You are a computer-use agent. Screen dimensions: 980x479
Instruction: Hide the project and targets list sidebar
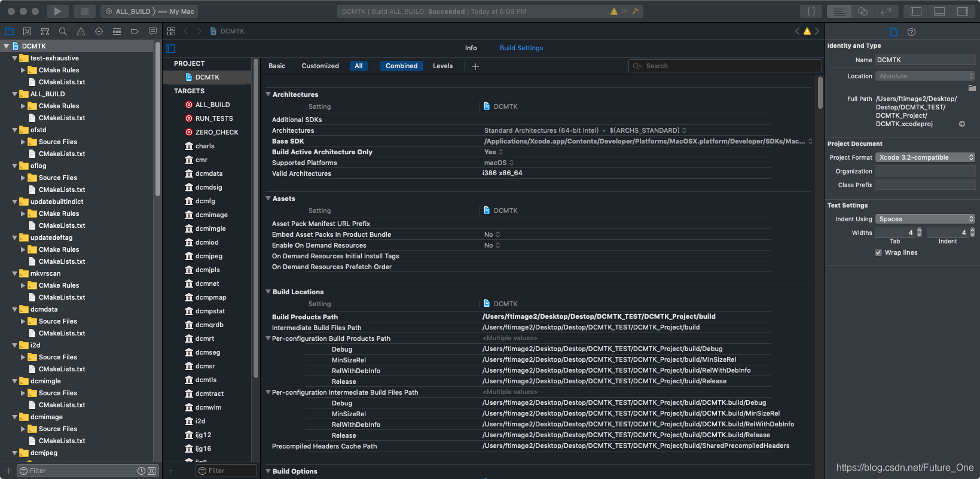(171, 48)
